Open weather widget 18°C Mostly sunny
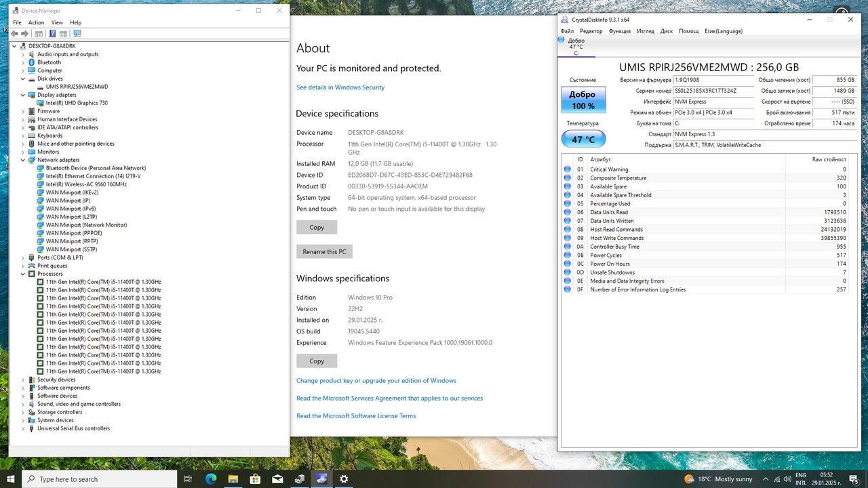Screen dimensions: 868x488 (719, 479)
